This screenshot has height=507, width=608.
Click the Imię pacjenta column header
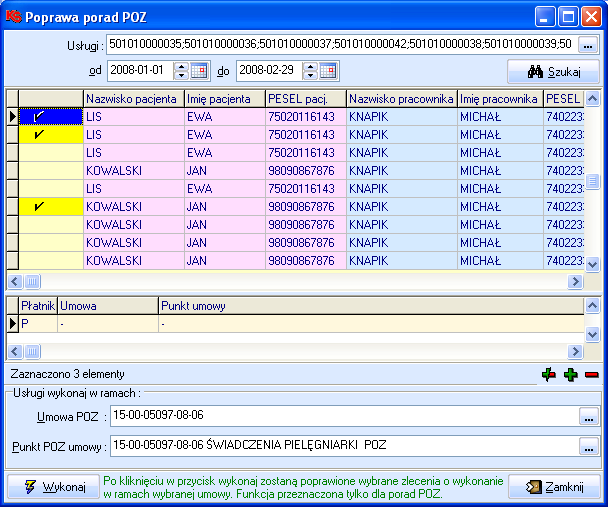(x=225, y=99)
